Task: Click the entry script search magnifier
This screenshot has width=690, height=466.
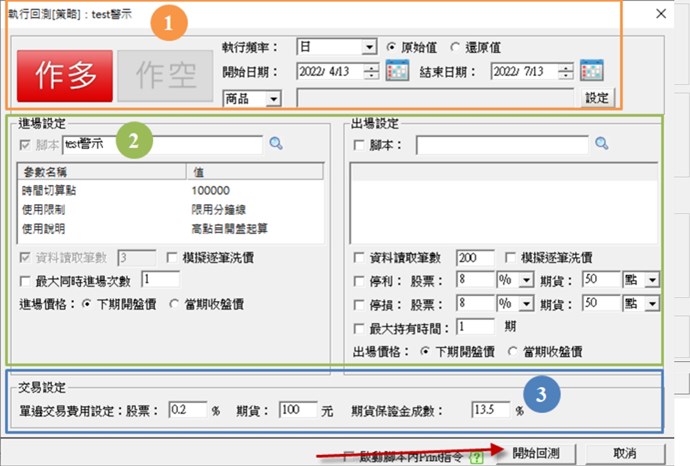Action: (276, 145)
